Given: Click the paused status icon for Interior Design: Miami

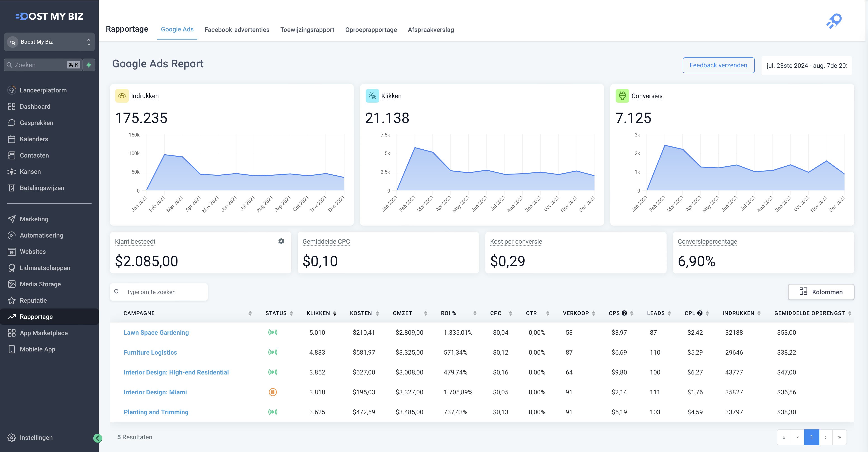Looking at the screenshot, I should (273, 392).
